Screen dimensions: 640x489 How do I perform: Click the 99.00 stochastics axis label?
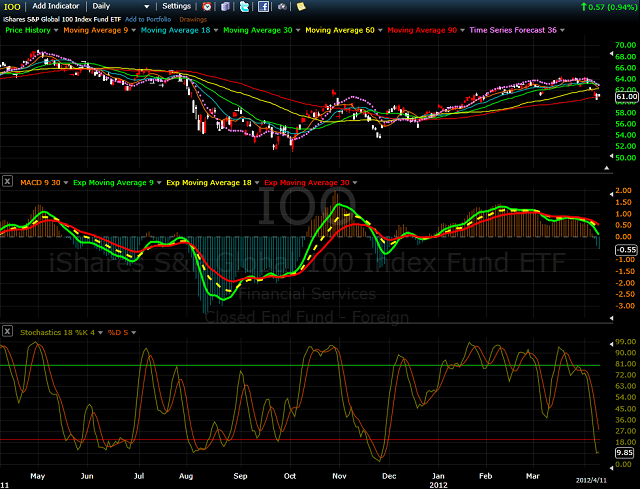pyautogui.click(x=625, y=342)
